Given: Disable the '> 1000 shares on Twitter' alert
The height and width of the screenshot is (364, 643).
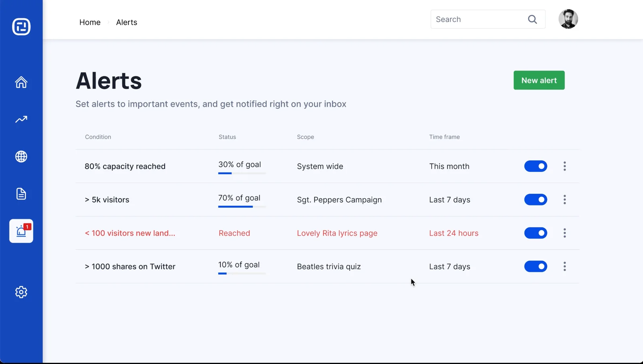Looking at the screenshot, I should coord(535,266).
